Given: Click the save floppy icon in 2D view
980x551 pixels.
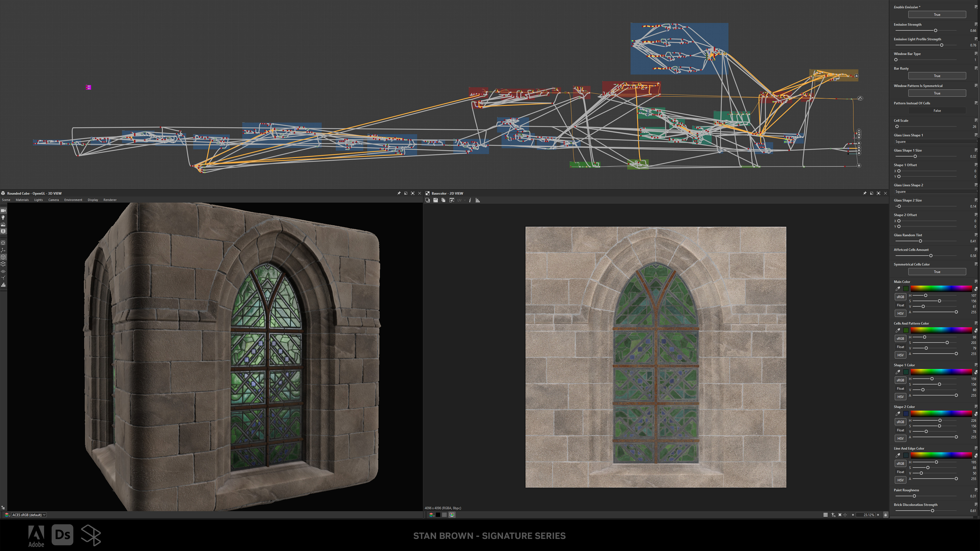Looking at the screenshot, I should (x=435, y=200).
